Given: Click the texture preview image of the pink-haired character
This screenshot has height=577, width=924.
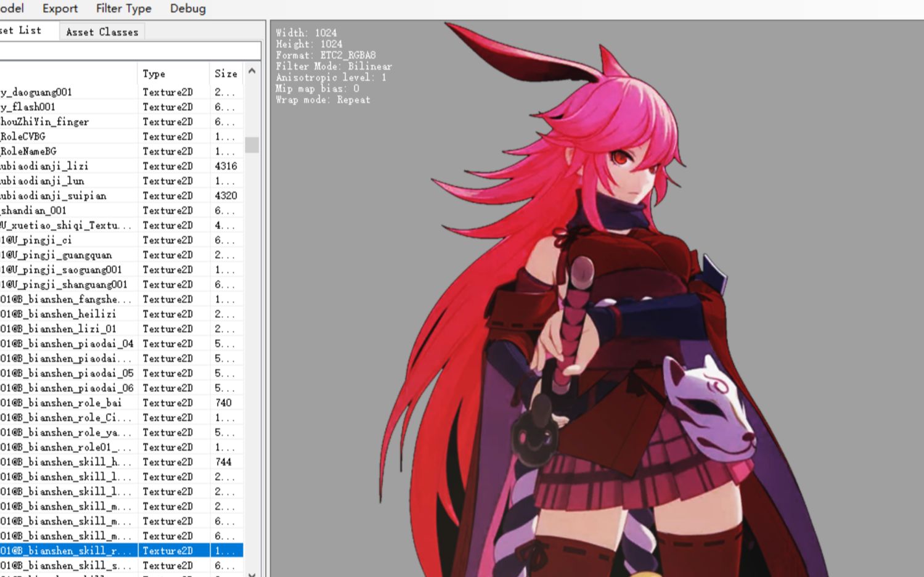Looking at the screenshot, I should [x=604, y=300].
